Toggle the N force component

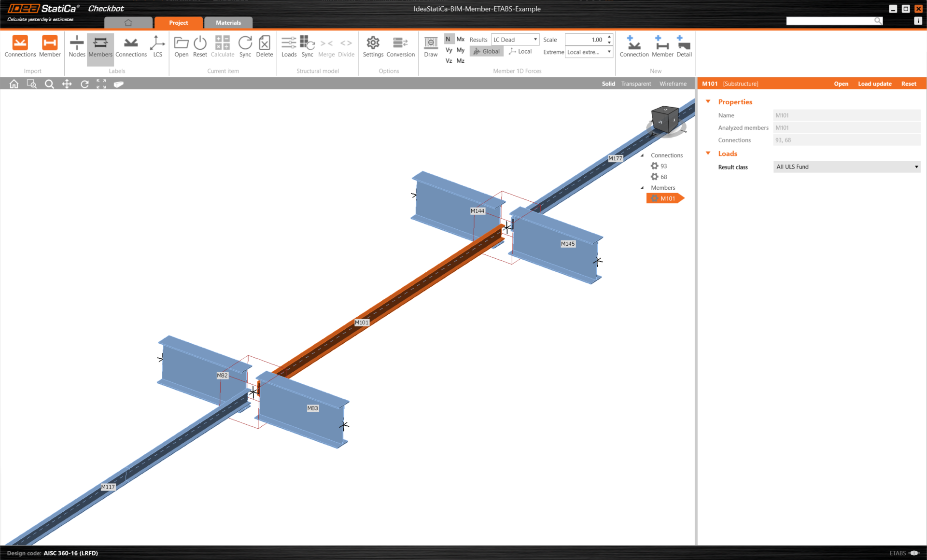point(448,39)
